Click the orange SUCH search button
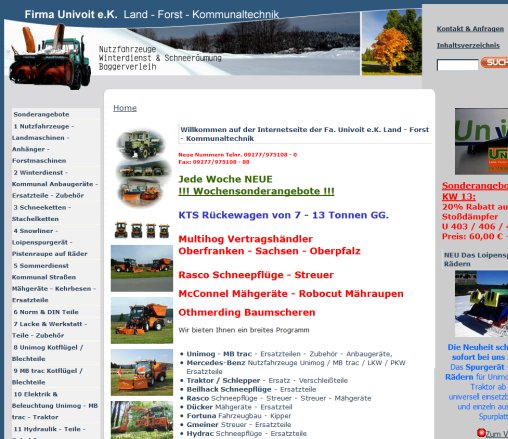 (495, 62)
